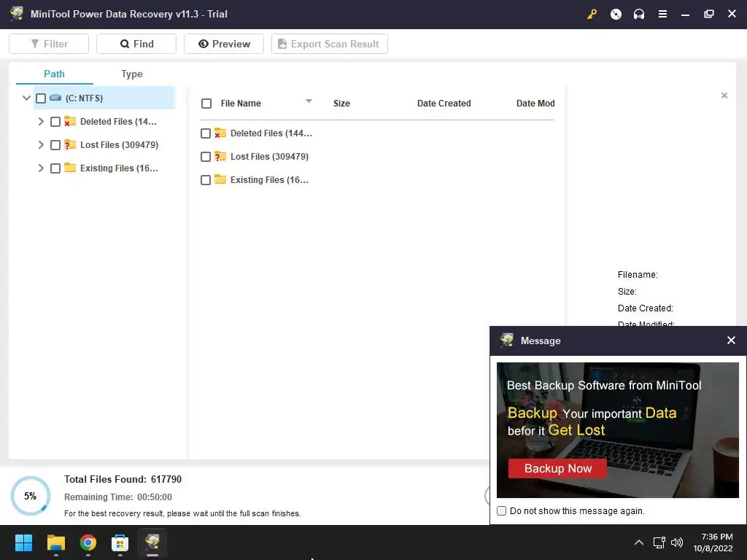Select Lost Files (309479) row in file list
This screenshot has width=747, height=560.
(x=270, y=157)
